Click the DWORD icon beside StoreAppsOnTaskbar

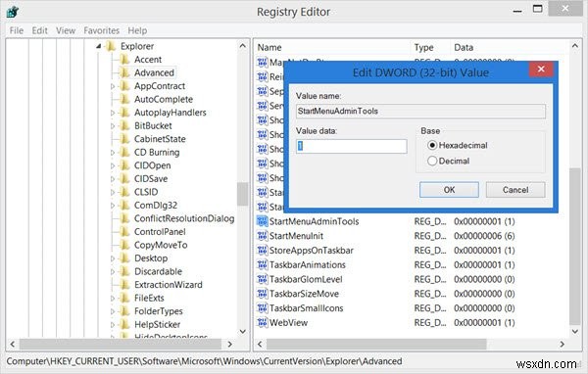[262, 250]
